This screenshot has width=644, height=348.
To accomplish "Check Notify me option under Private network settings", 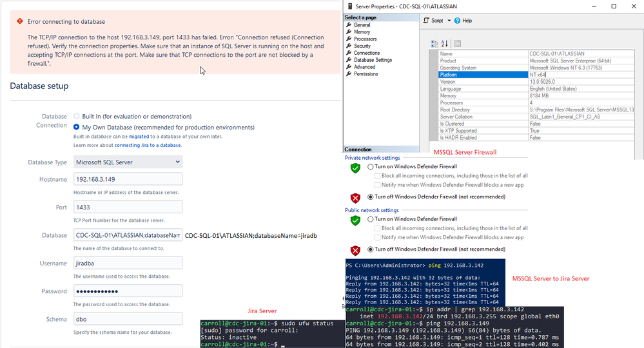I will coord(377,185).
